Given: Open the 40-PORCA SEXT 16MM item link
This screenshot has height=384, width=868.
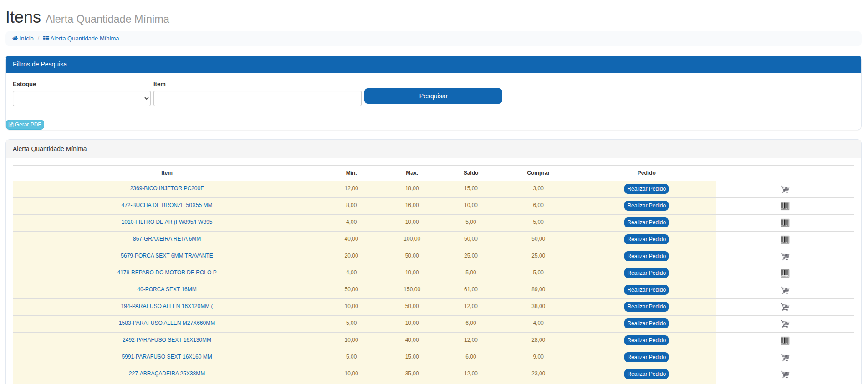Looking at the screenshot, I should coord(167,289).
